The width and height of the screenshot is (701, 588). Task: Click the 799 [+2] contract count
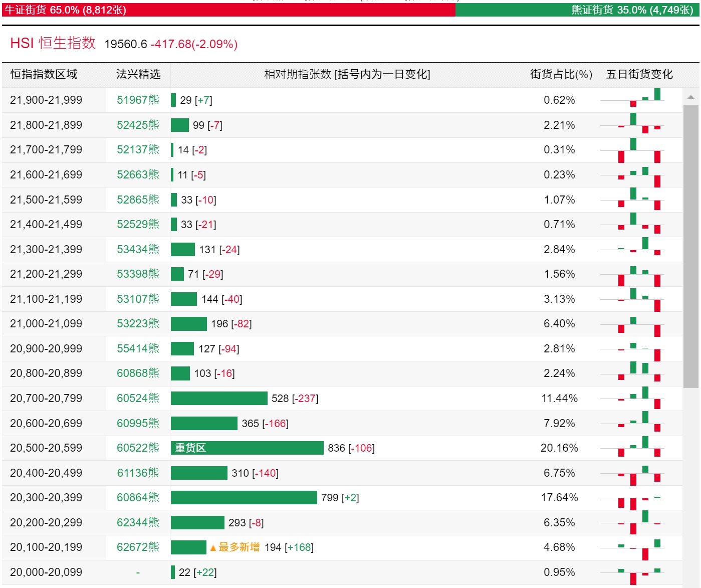click(340, 497)
